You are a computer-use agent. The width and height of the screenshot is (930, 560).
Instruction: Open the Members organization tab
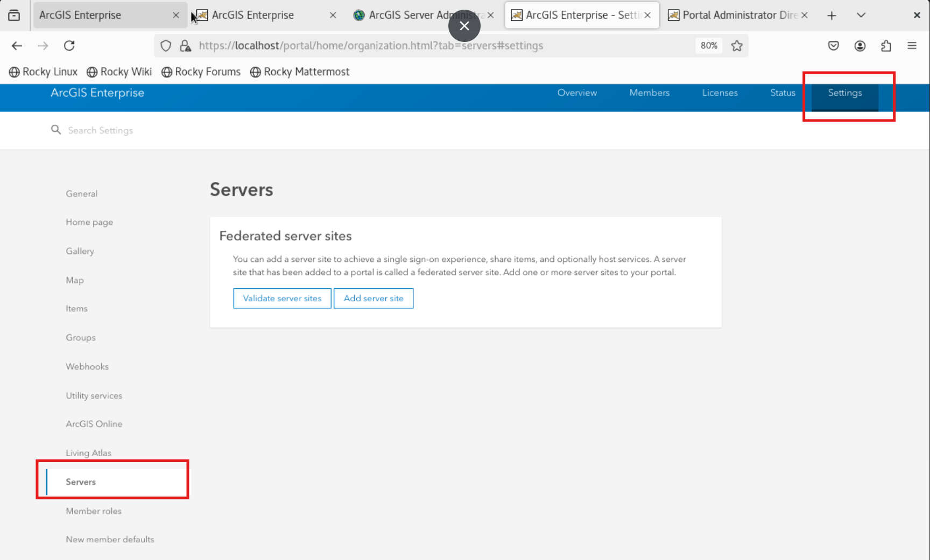pyautogui.click(x=649, y=93)
